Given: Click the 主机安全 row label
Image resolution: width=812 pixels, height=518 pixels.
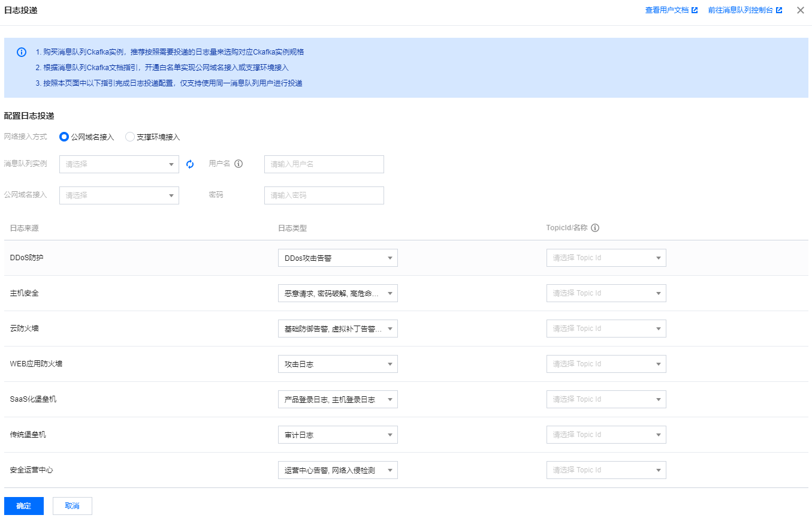Looking at the screenshot, I should 25,293.
